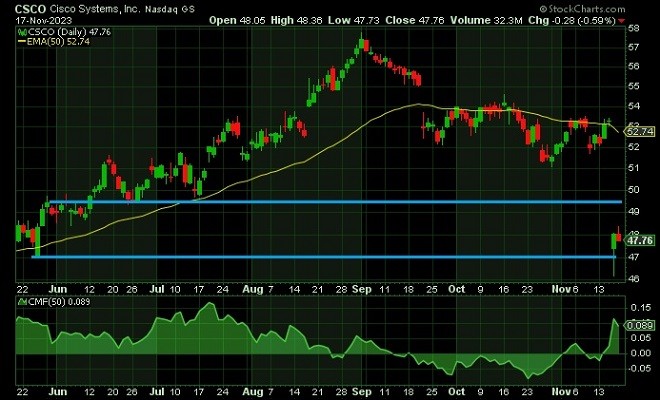Click the green CMF(50) legend area icon
The image size is (660, 400).
(x=22, y=302)
